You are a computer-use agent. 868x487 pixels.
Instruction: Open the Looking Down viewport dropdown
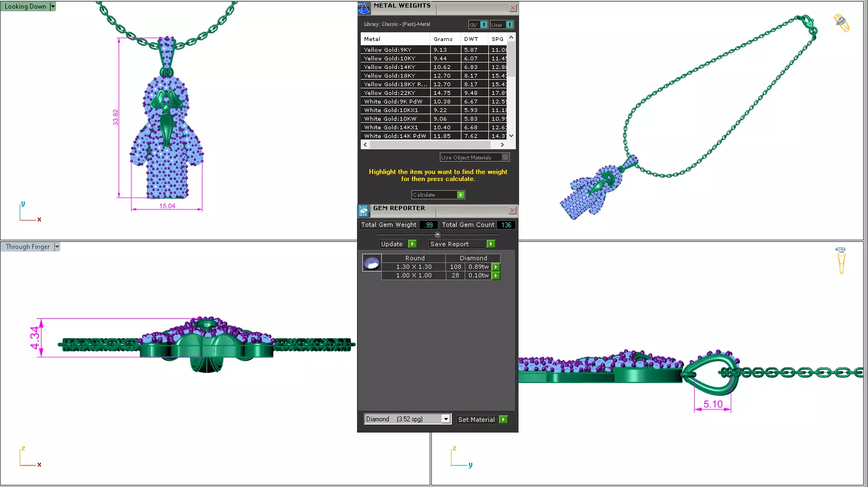[53, 6]
